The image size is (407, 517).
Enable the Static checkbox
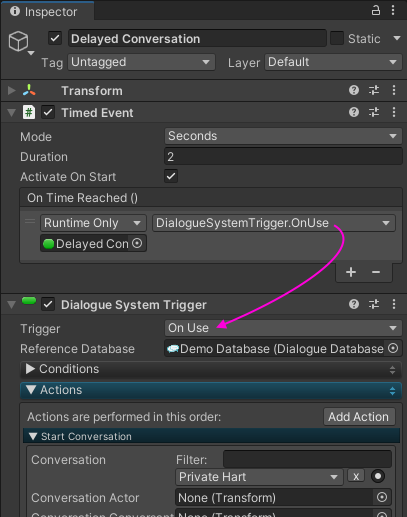point(337,38)
